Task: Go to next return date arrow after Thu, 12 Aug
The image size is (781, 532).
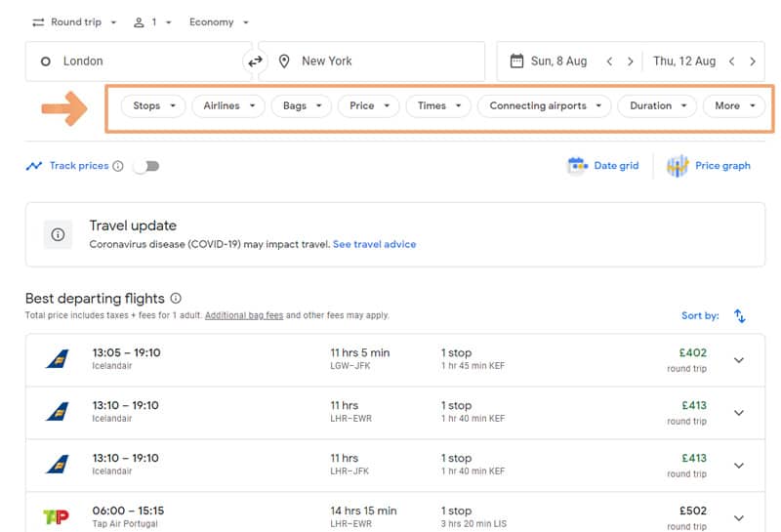Action: 753,61
